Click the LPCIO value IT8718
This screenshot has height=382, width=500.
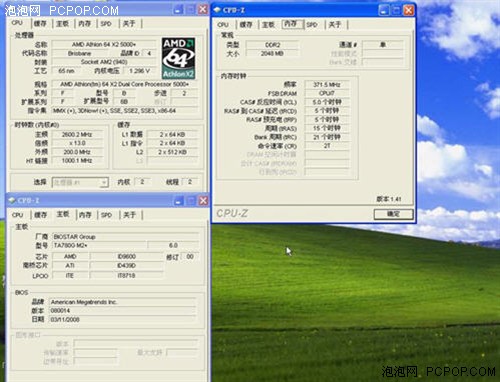click(x=127, y=276)
